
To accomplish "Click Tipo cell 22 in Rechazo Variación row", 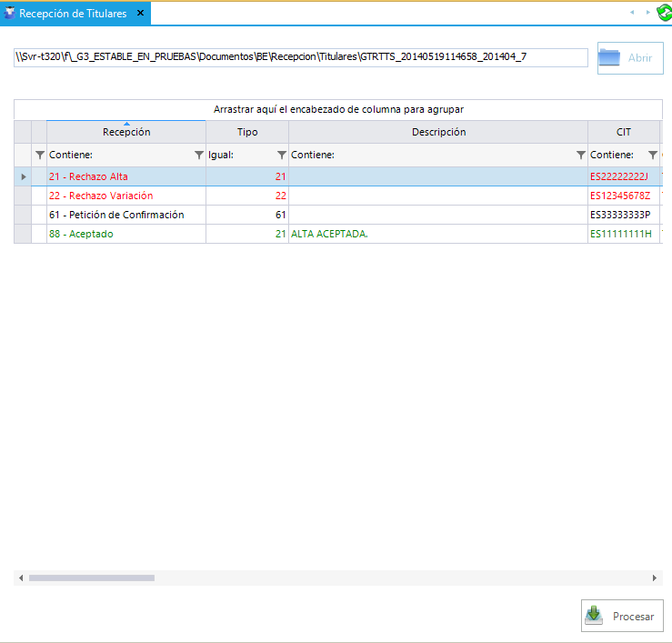I will tap(247, 196).
